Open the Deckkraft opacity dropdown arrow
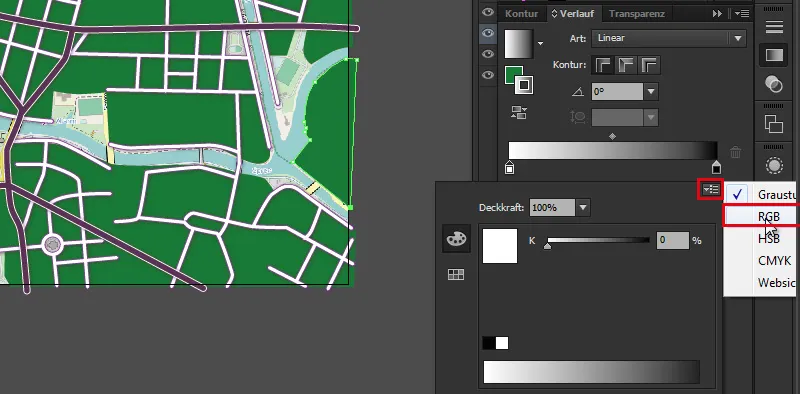 pyautogui.click(x=583, y=208)
